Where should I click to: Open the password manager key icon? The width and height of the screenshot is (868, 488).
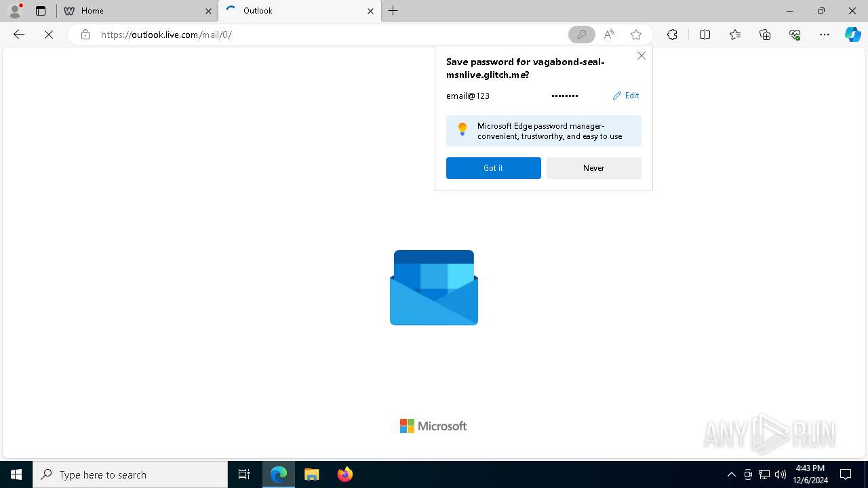point(581,35)
